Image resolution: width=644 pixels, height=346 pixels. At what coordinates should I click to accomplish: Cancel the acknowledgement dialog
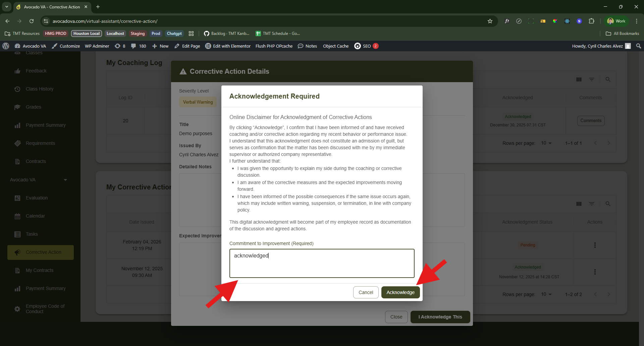click(x=366, y=292)
